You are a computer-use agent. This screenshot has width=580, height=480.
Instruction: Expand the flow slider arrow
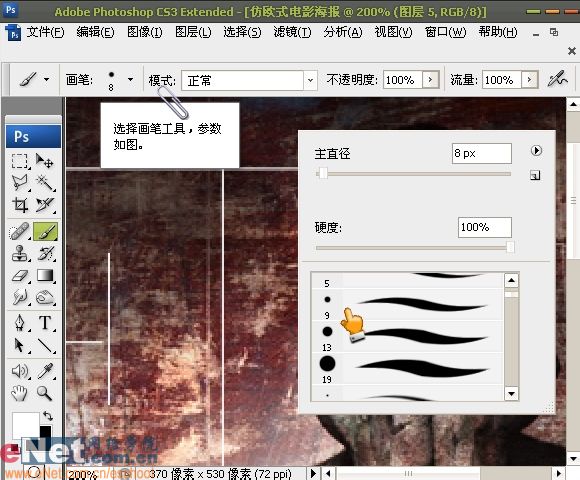(x=529, y=80)
